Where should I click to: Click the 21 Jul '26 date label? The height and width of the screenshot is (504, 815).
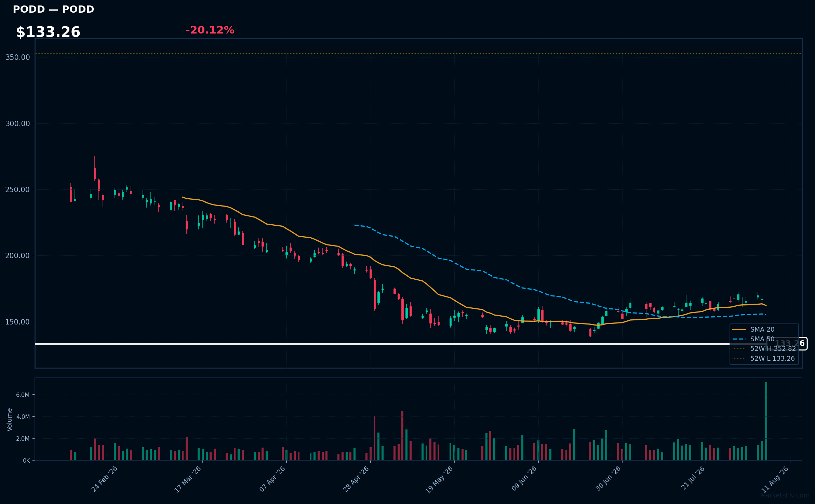click(693, 478)
